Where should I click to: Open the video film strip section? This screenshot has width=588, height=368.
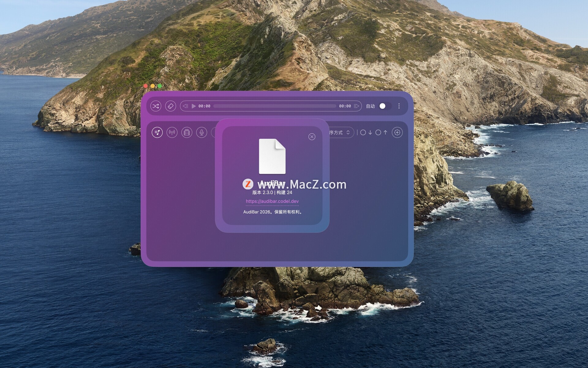pos(187,132)
